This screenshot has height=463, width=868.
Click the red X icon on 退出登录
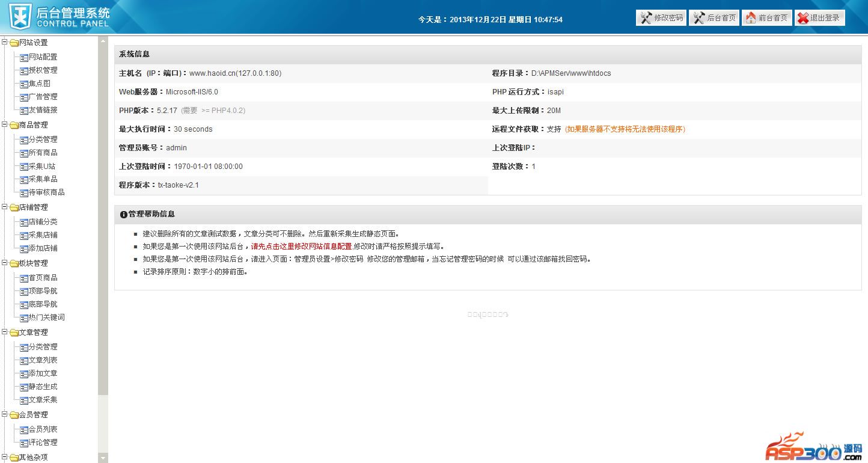pyautogui.click(x=803, y=18)
